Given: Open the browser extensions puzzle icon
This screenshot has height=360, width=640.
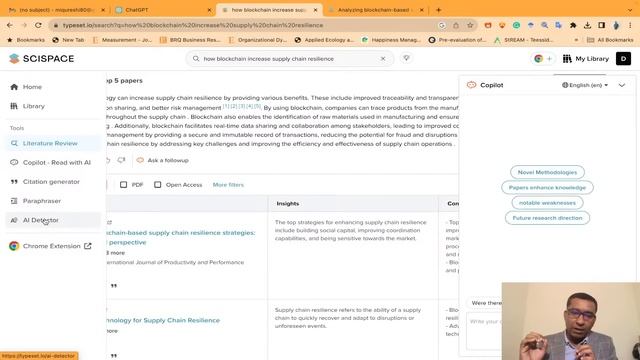Looking at the screenshot, I should pos(573,25).
